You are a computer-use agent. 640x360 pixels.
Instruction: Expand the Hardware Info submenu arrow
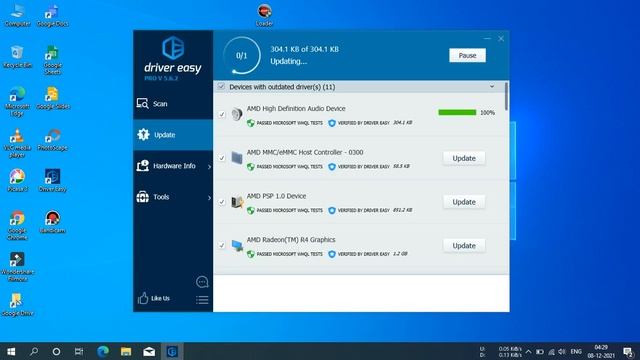point(209,167)
